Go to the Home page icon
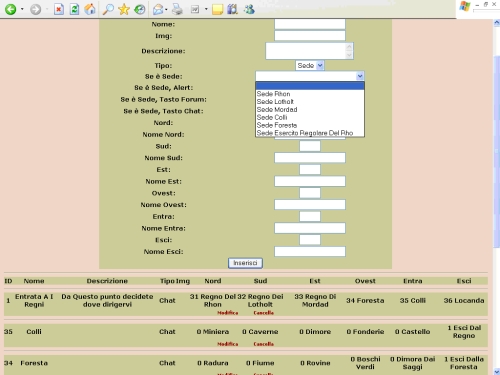 (x=90, y=9)
